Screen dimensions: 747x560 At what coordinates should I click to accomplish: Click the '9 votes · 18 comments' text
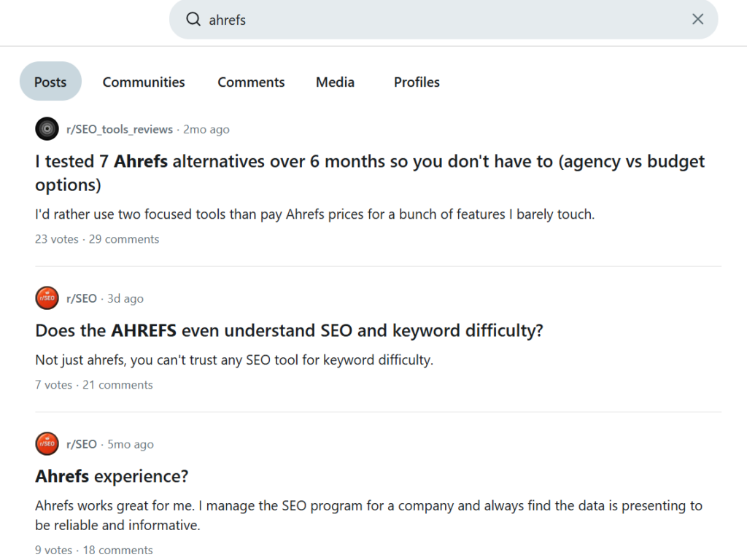(94, 550)
